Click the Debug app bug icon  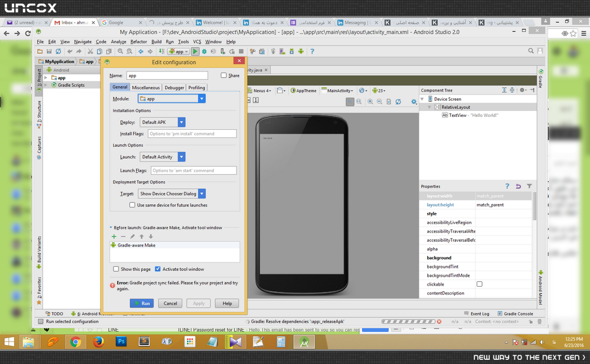tap(204, 51)
